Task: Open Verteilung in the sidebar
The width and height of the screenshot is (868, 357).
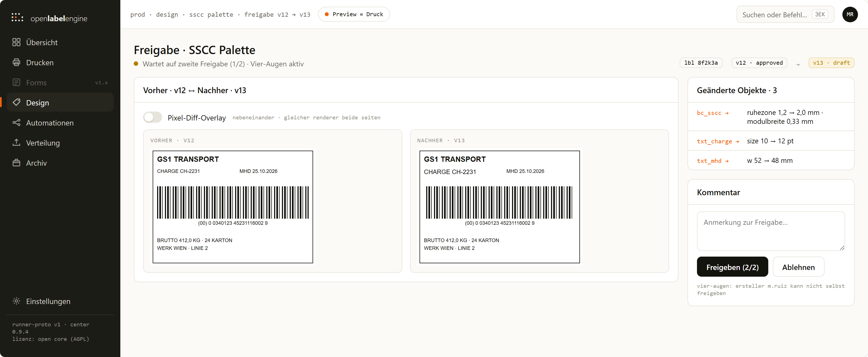Action: [60, 143]
